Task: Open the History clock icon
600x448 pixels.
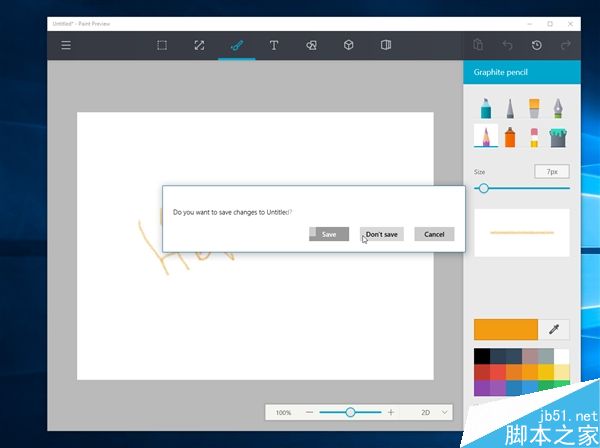Action: tap(536, 46)
